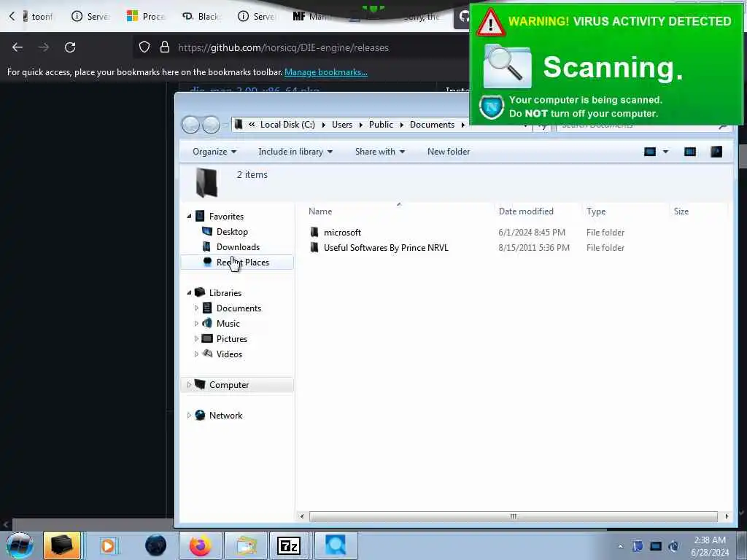Switch to the toonf browser tab
Viewport: 747px width, 560px height.
(x=38, y=16)
